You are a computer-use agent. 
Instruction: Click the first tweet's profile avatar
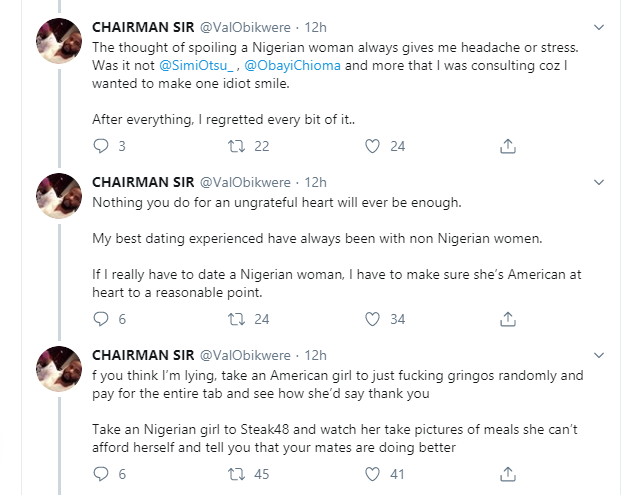pyautogui.click(x=59, y=46)
